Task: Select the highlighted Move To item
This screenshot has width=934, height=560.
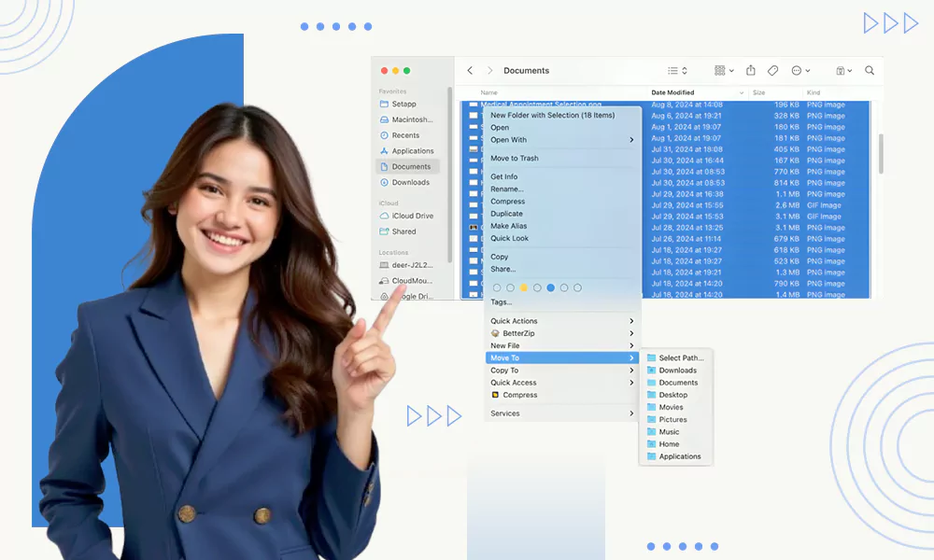Action: (x=561, y=357)
